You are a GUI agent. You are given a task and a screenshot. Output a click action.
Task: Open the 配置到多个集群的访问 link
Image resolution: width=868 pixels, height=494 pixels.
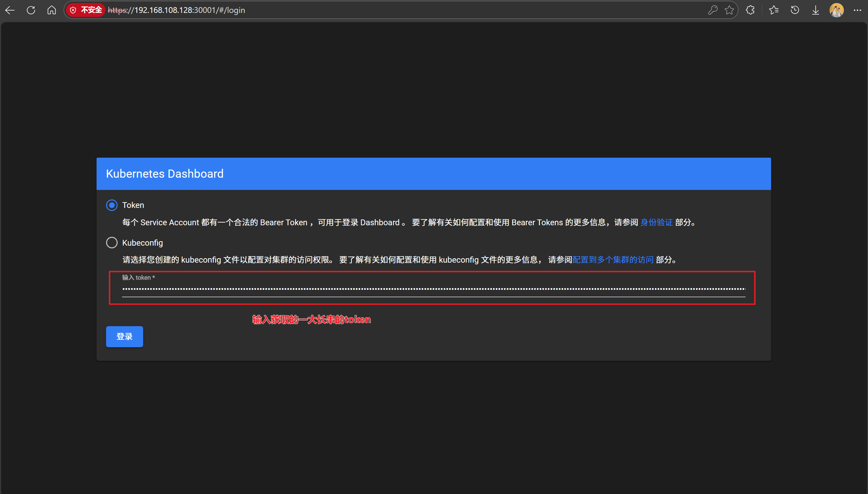point(613,260)
